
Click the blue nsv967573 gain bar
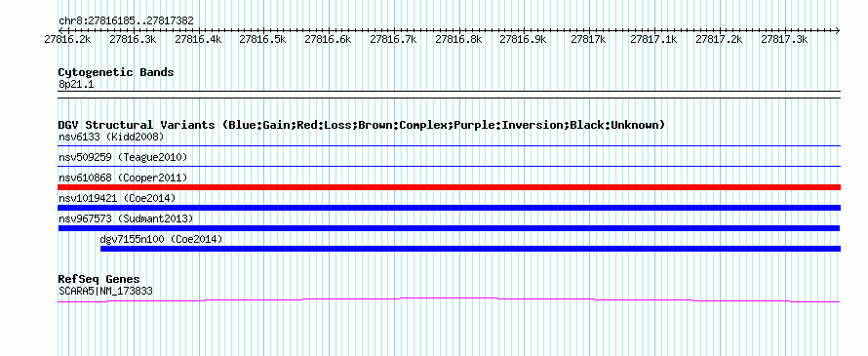coord(449,228)
